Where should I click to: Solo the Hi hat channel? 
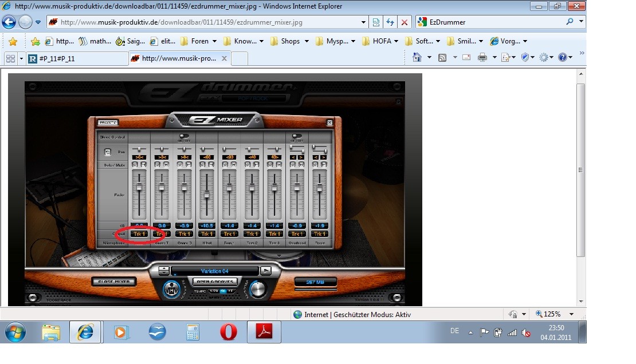point(203,165)
